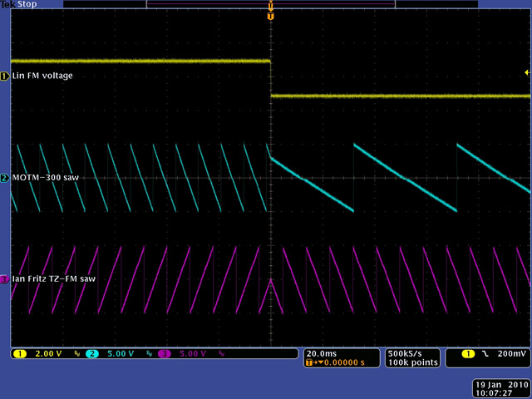Screen dimensions: 532x399
Task: Select the 'Ian Fritz TZ-FM saw' label
Action: point(53,279)
